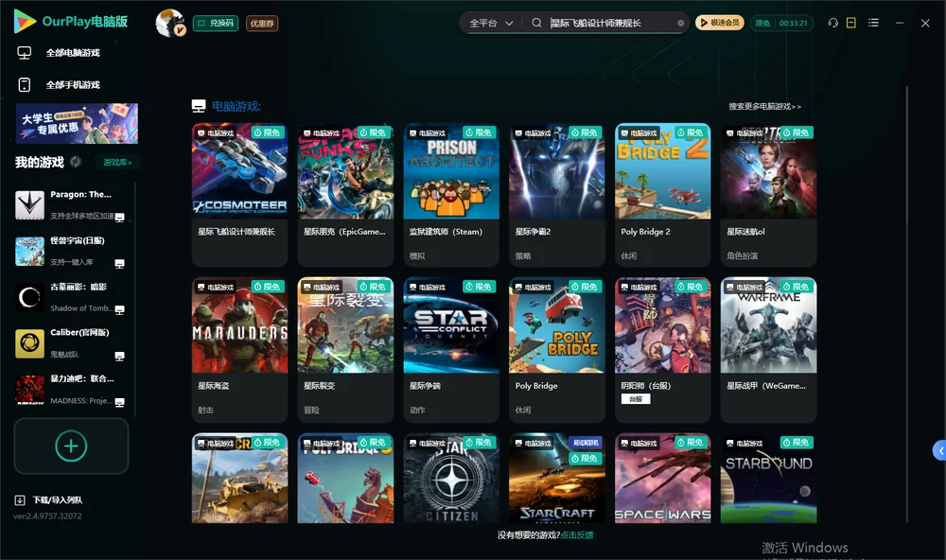Click the user avatar icon

[x=170, y=23]
